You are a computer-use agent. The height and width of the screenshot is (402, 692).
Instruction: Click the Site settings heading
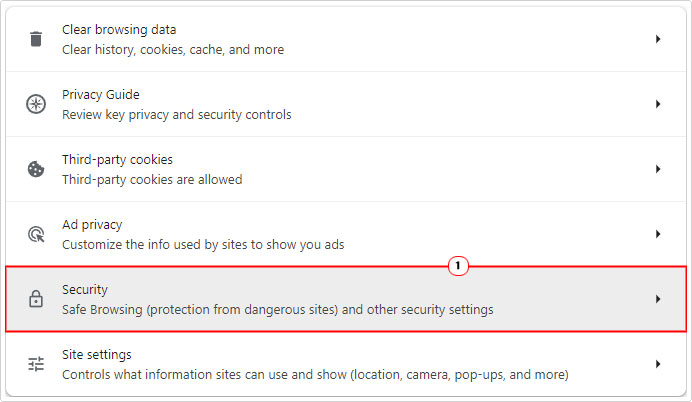click(x=97, y=354)
